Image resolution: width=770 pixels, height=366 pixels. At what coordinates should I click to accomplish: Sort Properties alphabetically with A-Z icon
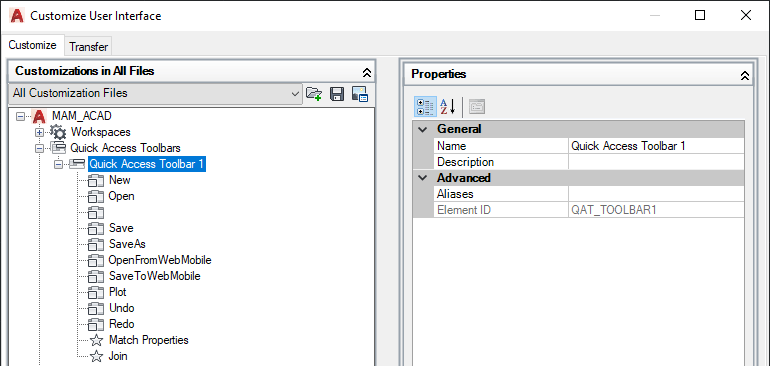(x=447, y=106)
